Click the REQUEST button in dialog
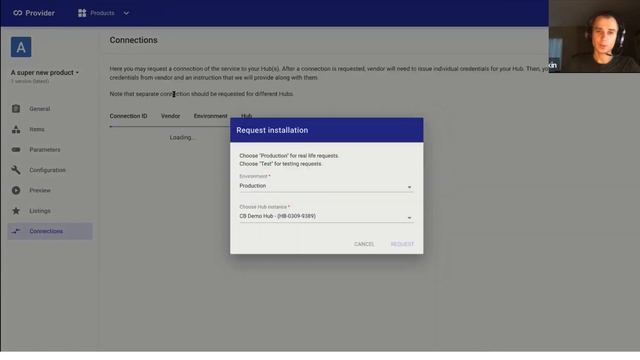Image resolution: width=640 pixels, height=360 pixels. (402, 244)
